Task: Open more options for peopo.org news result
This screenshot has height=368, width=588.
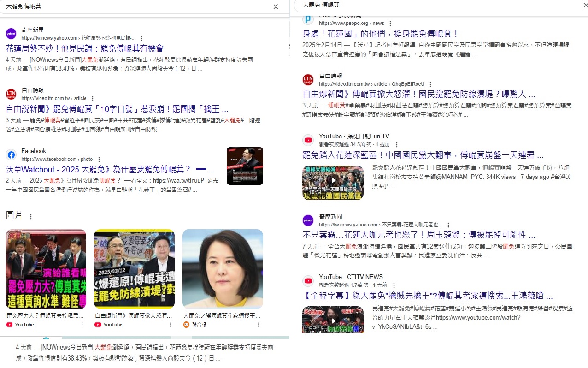Action: 390,24
